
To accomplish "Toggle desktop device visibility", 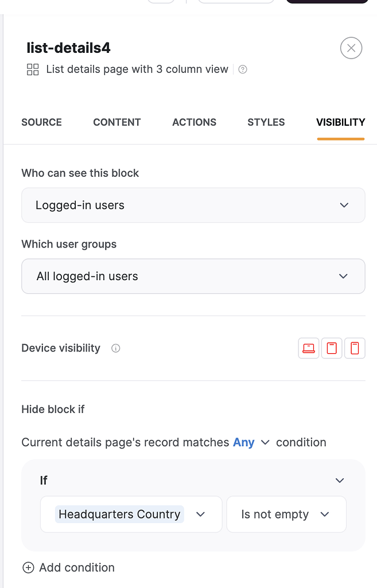I will [x=308, y=348].
